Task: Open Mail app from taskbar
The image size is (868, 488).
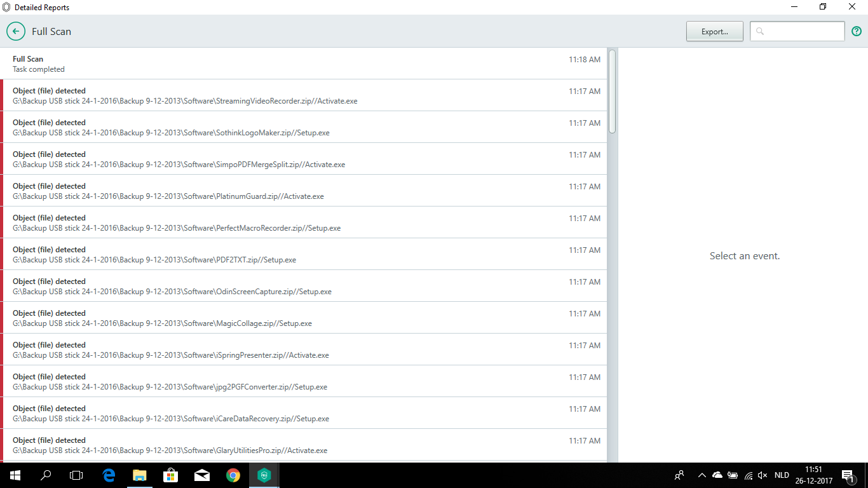Action: pos(202,475)
